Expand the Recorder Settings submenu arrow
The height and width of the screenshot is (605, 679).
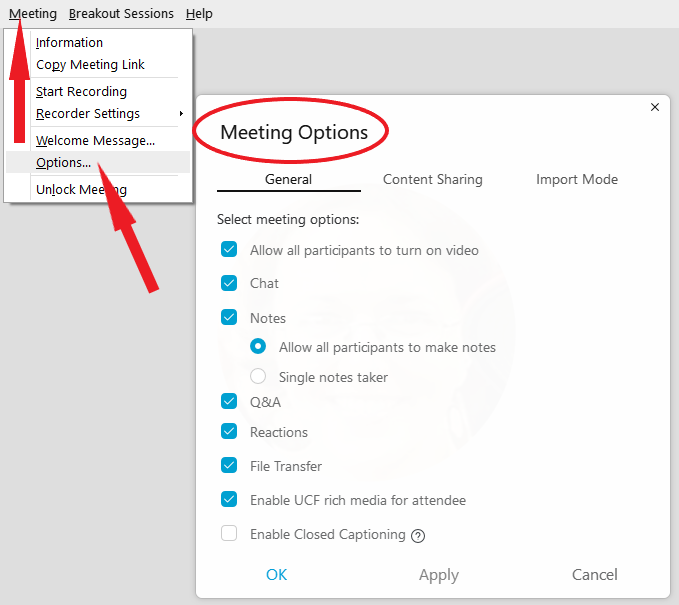(181, 113)
